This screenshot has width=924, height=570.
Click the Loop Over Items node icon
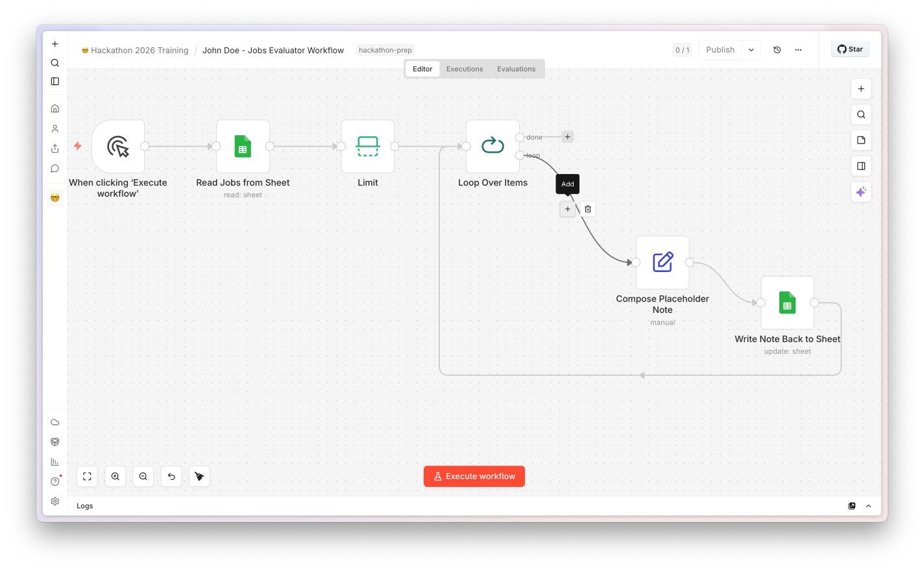pyautogui.click(x=492, y=146)
